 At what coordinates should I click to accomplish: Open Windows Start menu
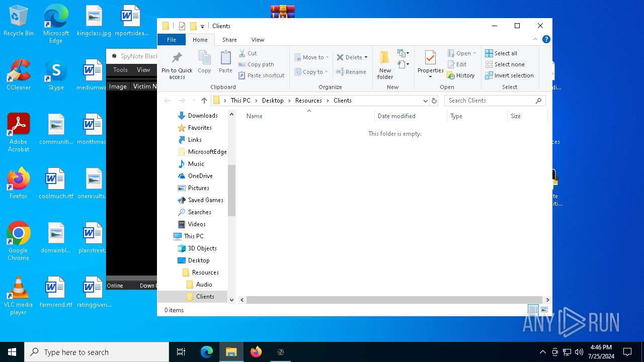click(12, 352)
